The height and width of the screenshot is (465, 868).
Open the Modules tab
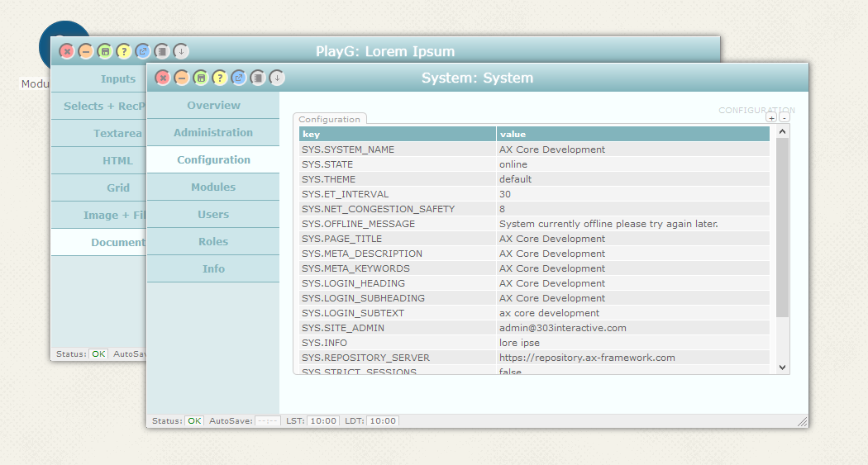click(213, 187)
